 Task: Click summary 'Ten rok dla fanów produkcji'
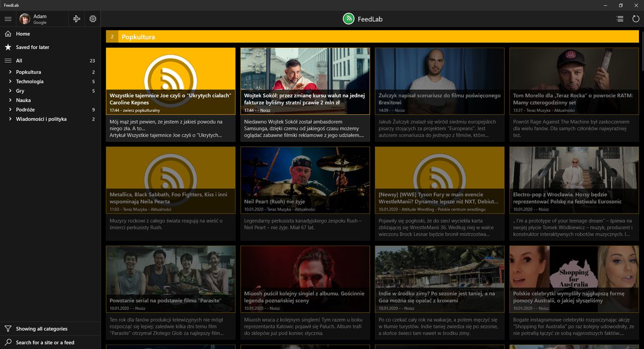167,326
